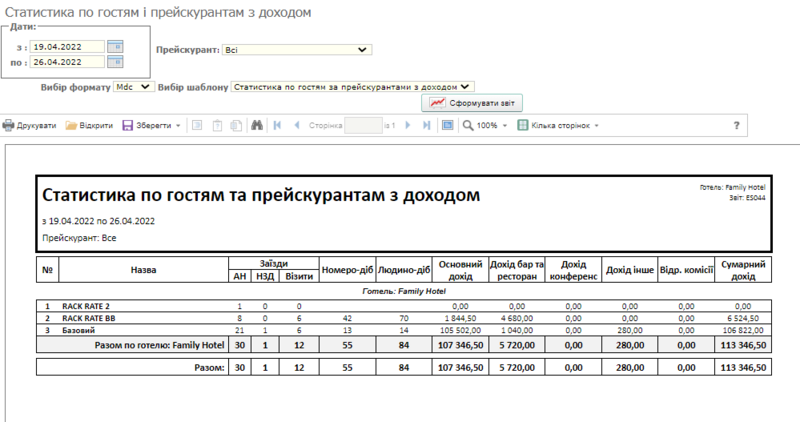The height and width of the screenshot is (422, 800).
Task: Open calendar for the start date
Action: click(114, 46)
